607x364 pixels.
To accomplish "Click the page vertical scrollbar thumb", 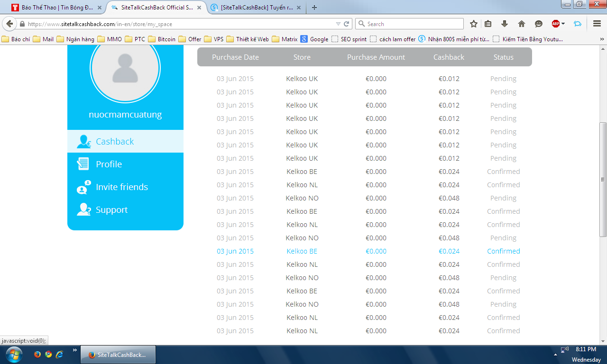I will [x=603, y=180].
